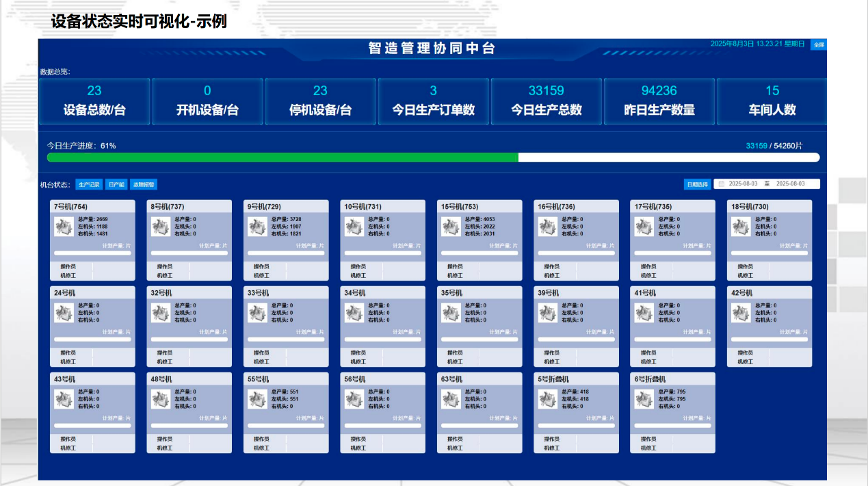Click the 全屏 fullscreen button
The height and width of the screenshot is (486, 868).
(818, 44)
